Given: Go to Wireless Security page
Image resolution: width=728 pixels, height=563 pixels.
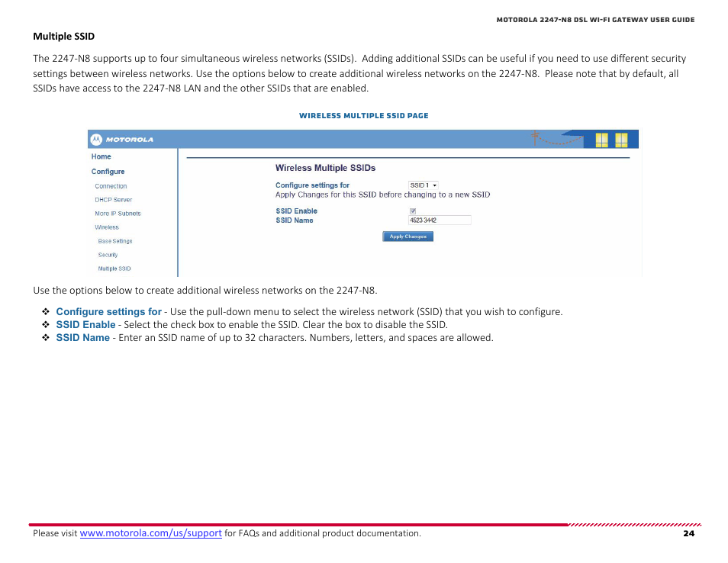Looking at the screenshot, I should coord(108,255).
